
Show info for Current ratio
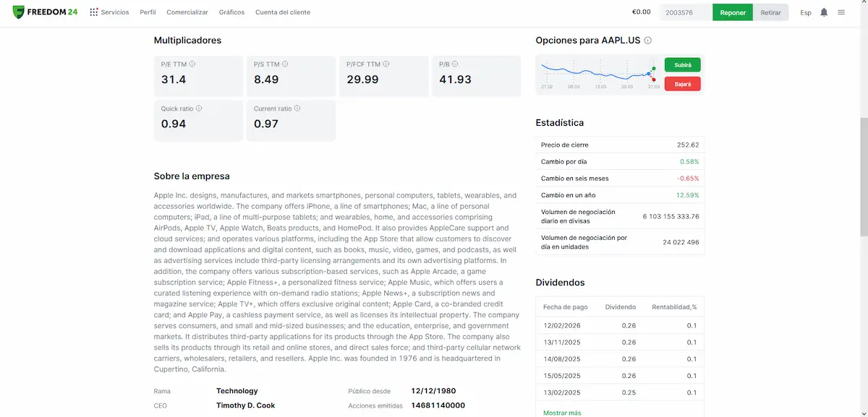click(x=297, y=108)
